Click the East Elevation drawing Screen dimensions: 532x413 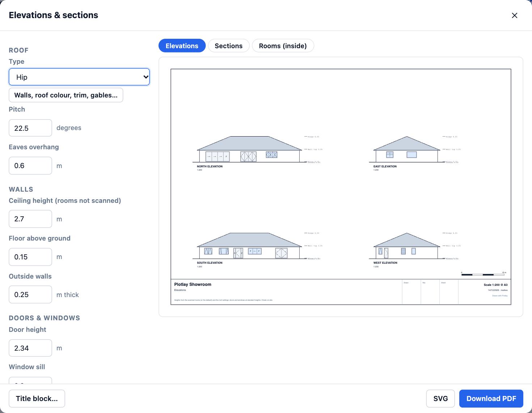[407, 149]
